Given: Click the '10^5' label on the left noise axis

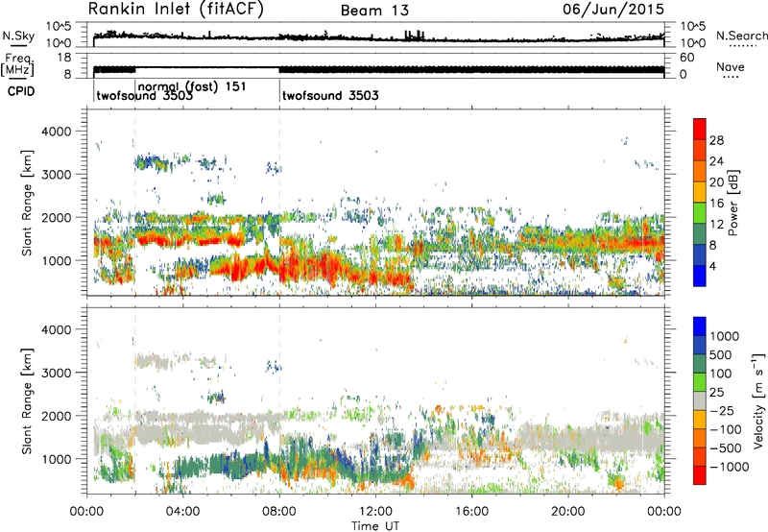Looking at the screenshot, I should pos(59,26).
